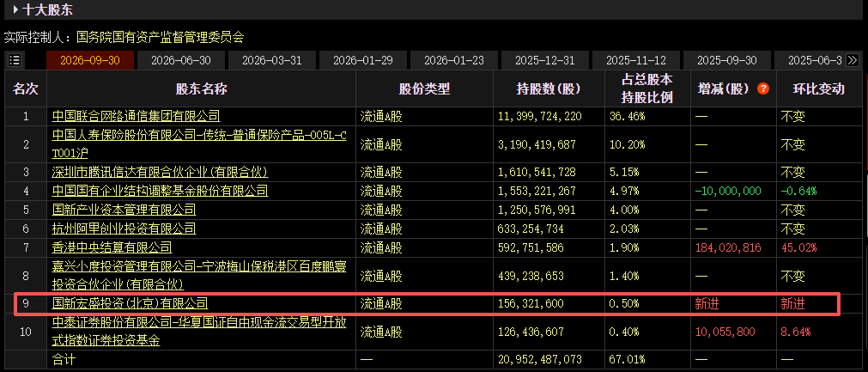Select the holding value 592,751,586
This screenshot has height=372, width=868.
tap(531, 248)
